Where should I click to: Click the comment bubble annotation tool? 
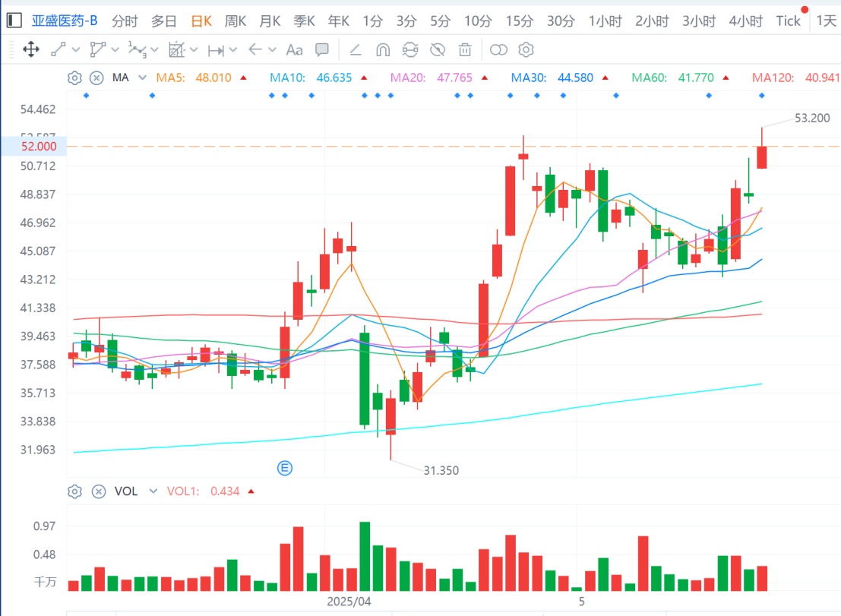[x=322, y=50]
